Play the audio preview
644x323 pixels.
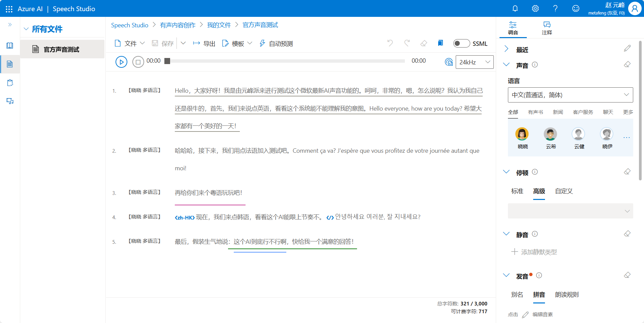pos(121,62)
